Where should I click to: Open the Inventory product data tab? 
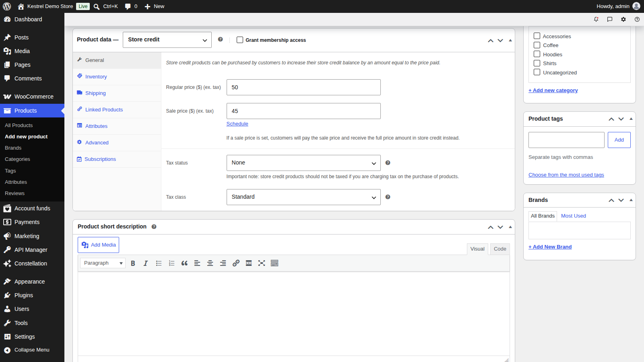117,77
